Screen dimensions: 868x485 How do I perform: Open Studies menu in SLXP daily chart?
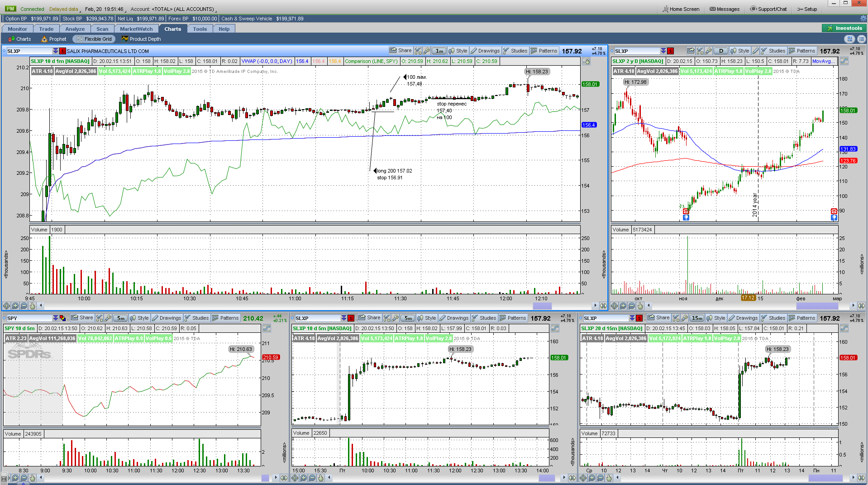pyautogui.click(x=773, y=51)
